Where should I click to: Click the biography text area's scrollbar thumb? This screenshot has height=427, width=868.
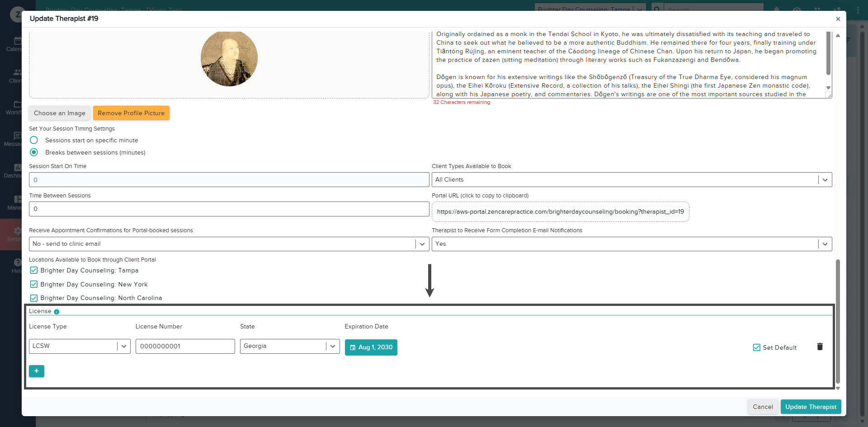[x=829, y=53]
